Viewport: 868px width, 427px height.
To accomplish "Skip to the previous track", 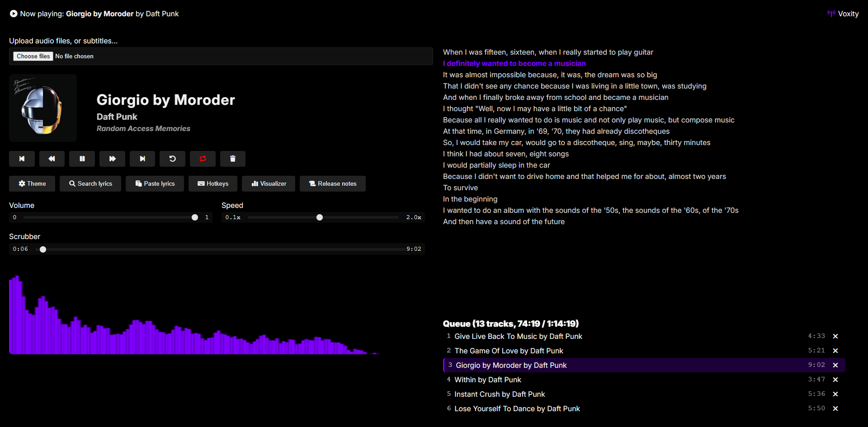I will pos(22,159).
